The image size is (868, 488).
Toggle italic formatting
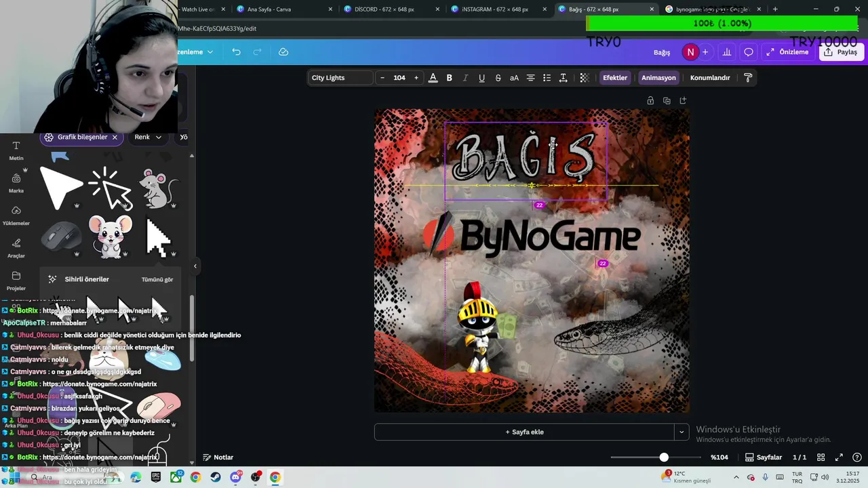coord(465,78)
